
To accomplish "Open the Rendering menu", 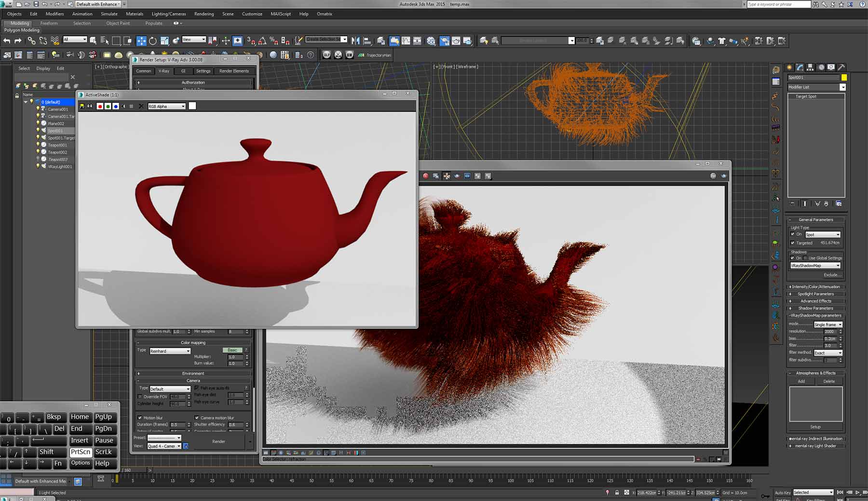I will click(x=203, y=14).
